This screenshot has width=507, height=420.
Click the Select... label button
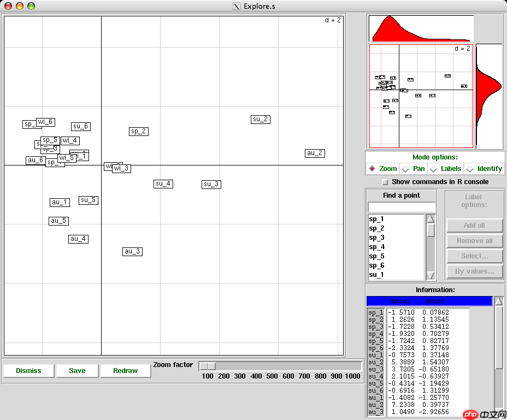474,256
